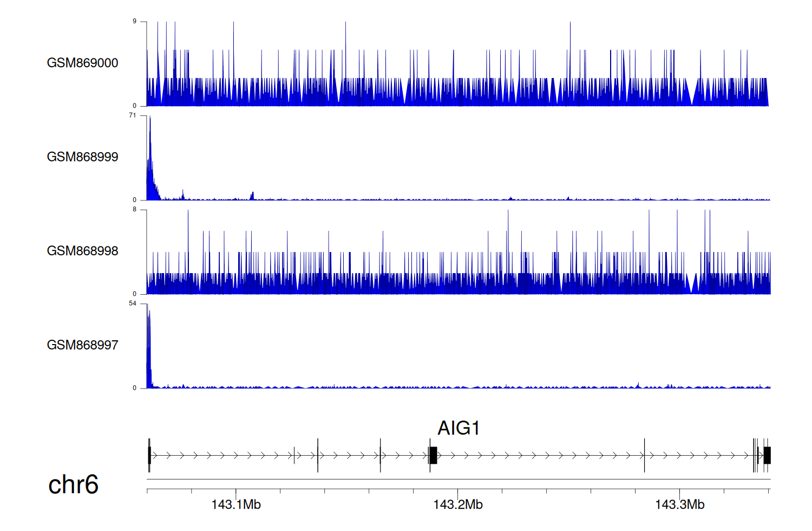
Task: Click the first AIG1 exon at gene start
Action: [x=149, y=456]
